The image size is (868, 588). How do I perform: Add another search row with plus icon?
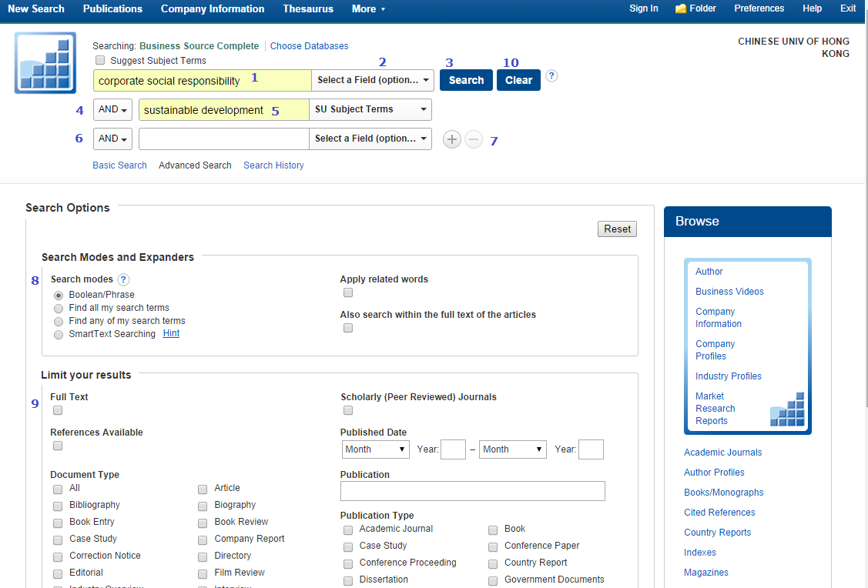(x=451, y=139)
